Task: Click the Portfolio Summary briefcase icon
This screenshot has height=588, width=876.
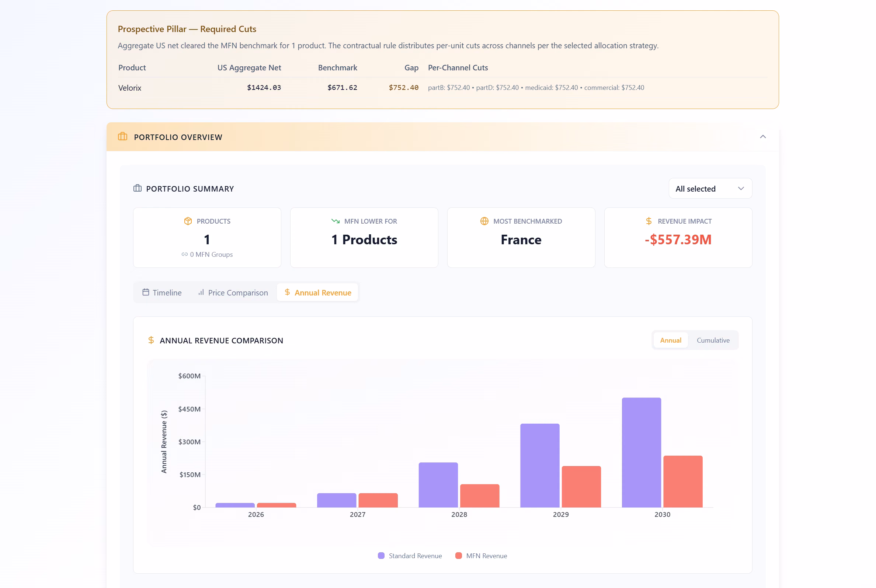Action: [138, 188]
